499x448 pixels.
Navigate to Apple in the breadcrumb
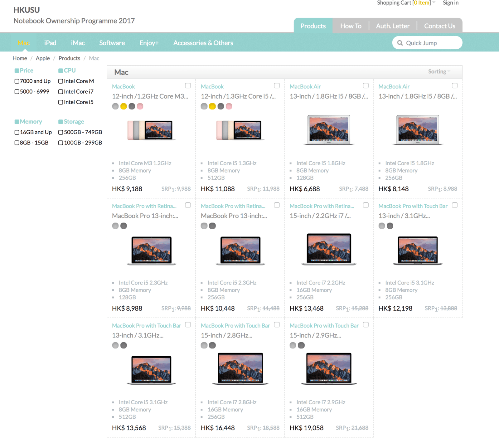coord(43,58)
